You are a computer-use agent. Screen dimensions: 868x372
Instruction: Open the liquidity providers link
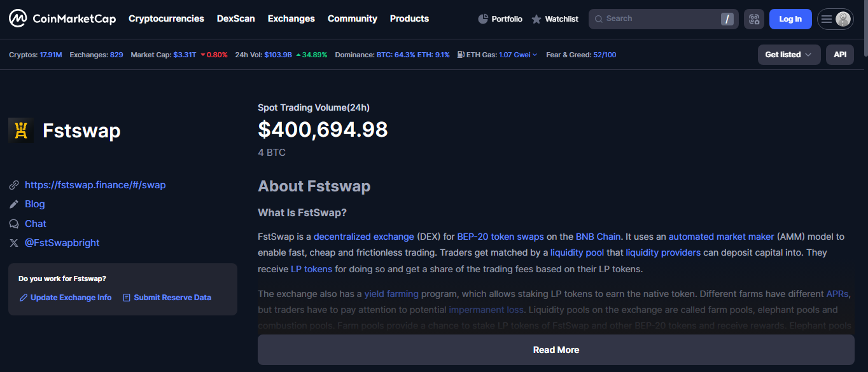pyautogui.click(x=663, y=252)
